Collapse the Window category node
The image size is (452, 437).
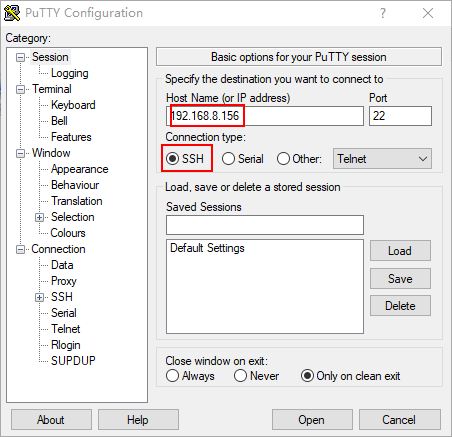click(x=21, y=153)
